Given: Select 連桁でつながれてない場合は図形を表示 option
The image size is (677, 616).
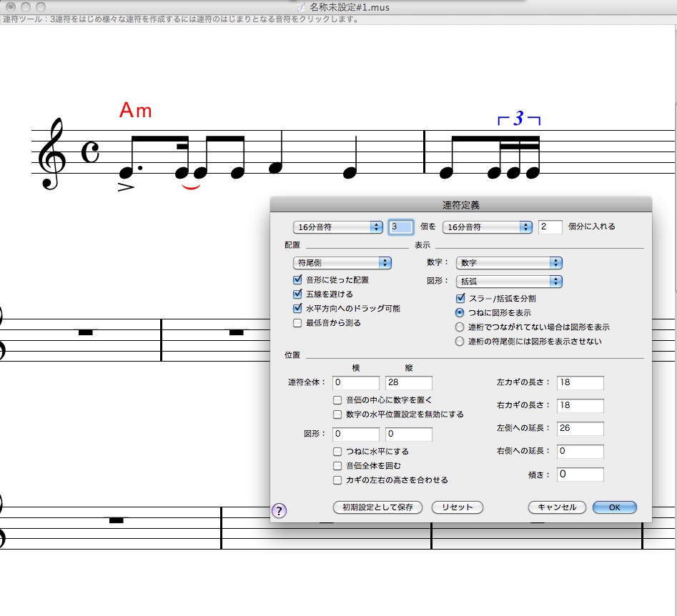Looking at the screenshot, I should pos(460,327).
